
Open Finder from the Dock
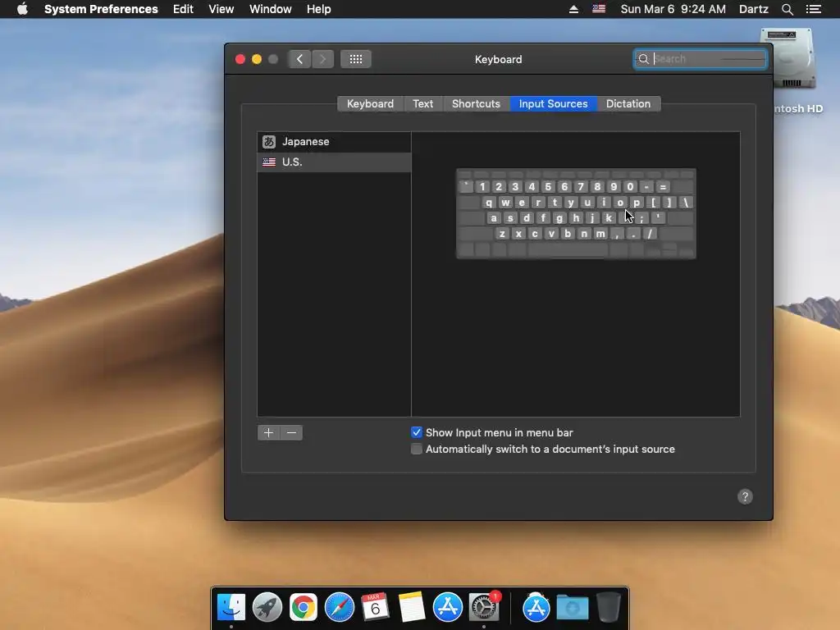pos(231,607)
